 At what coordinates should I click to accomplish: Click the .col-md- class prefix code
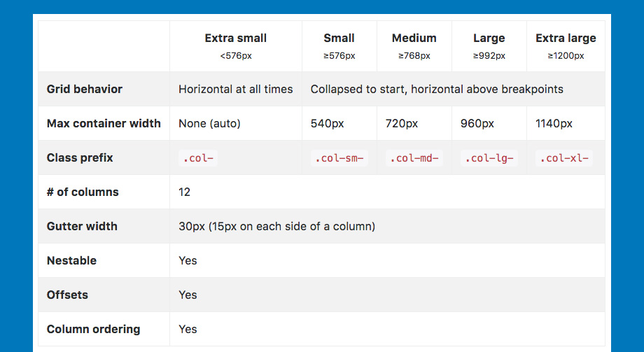click(x=414, y=158)
